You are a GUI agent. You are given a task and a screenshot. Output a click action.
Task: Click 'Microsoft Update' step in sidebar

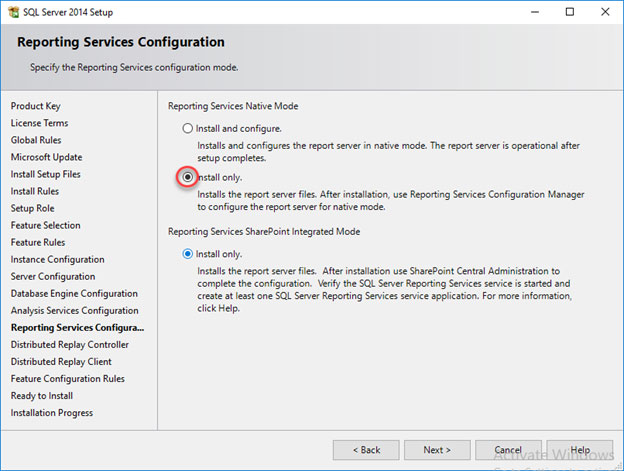coord(47,157)
